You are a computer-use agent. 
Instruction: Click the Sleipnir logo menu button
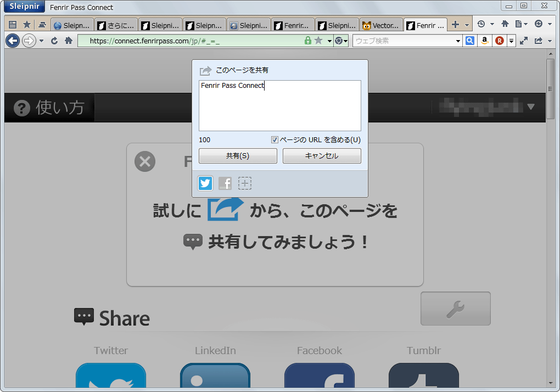(24, 7)
